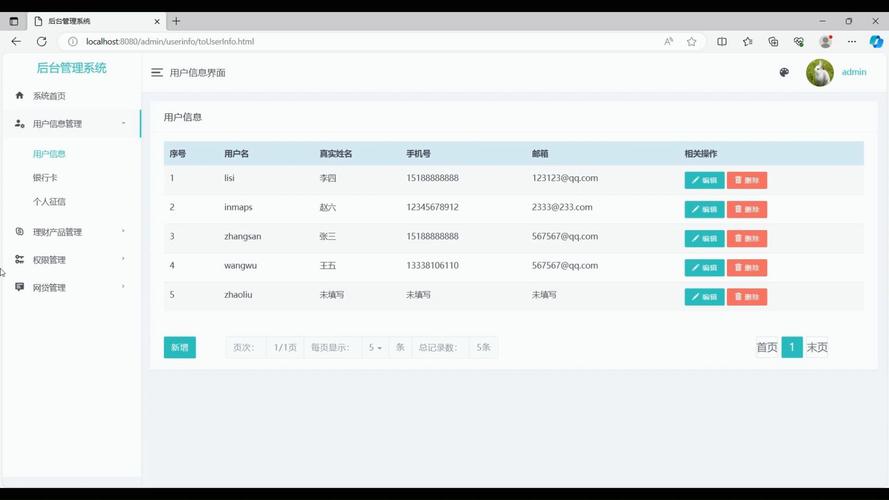Click the admin avatar picture
Viewport: 889px width, 500px height.
pos(819,73)
